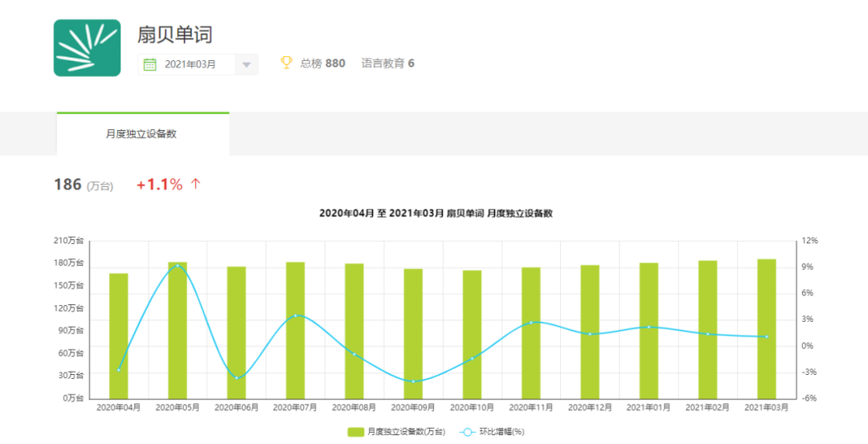The width and height of the screenshot is (868, 444).
Task: Click the 90万台 y-axis label
Action: (x=72, y=331)
